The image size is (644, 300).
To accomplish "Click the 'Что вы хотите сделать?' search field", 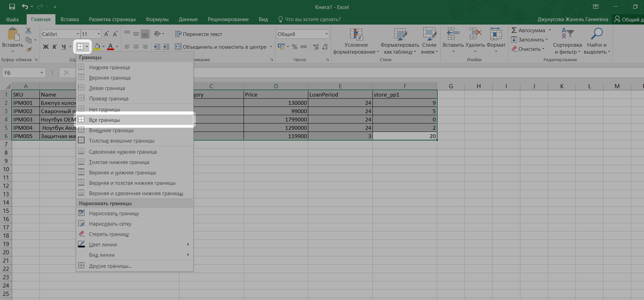I will 312,19.
